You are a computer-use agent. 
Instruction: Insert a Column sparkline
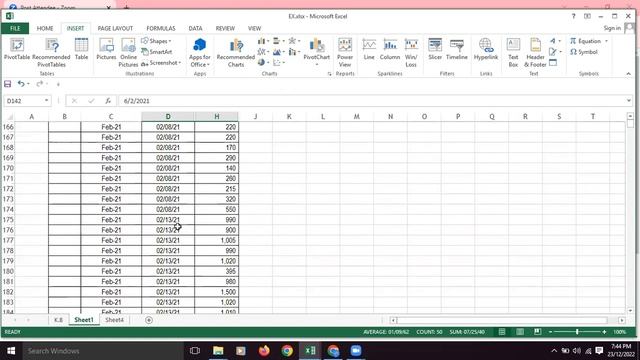390,49
